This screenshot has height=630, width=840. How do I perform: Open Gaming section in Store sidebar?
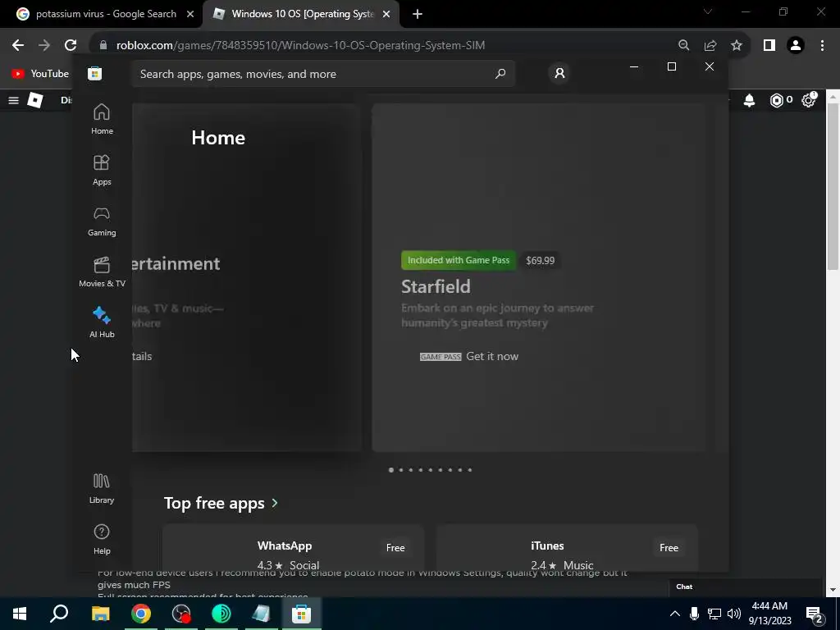point(102,221)
